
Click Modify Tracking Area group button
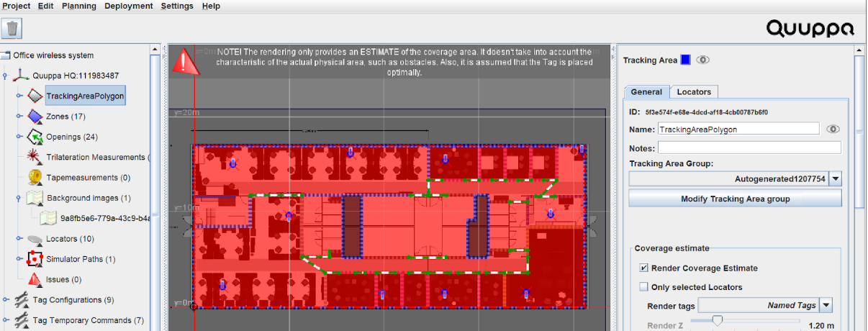[735, 199]
